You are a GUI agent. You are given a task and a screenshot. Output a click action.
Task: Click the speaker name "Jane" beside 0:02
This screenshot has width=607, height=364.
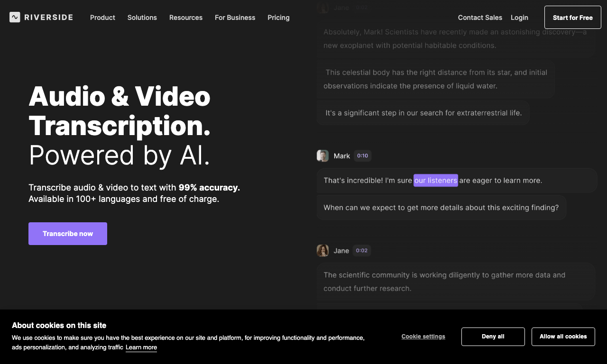341,251
